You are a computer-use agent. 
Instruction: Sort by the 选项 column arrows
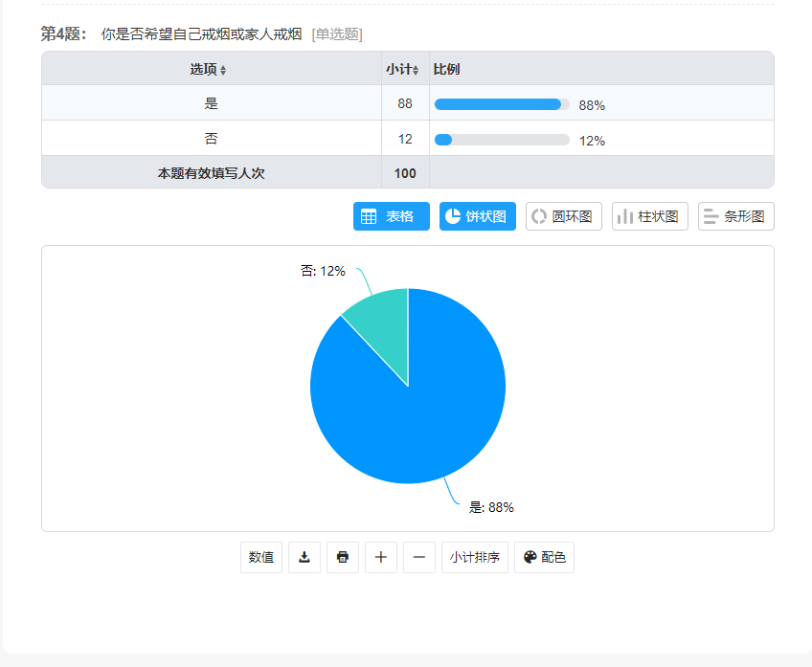click(x=223, y=71)
